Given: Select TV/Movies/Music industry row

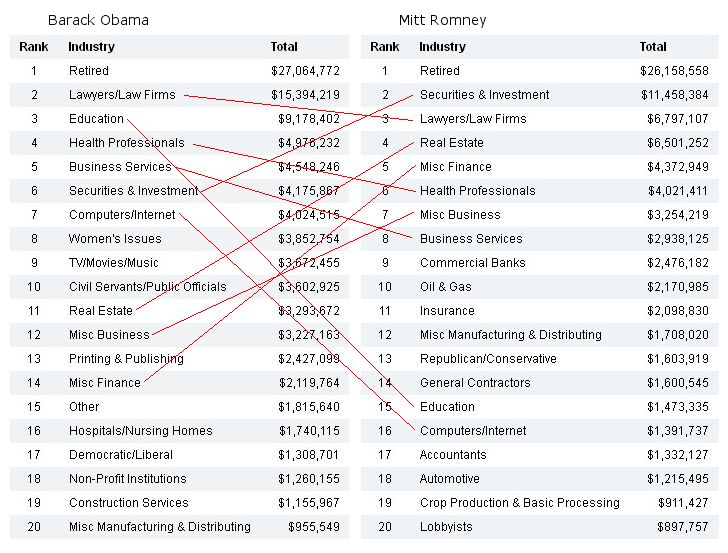Looking at the screenshot, I should 113,263.
